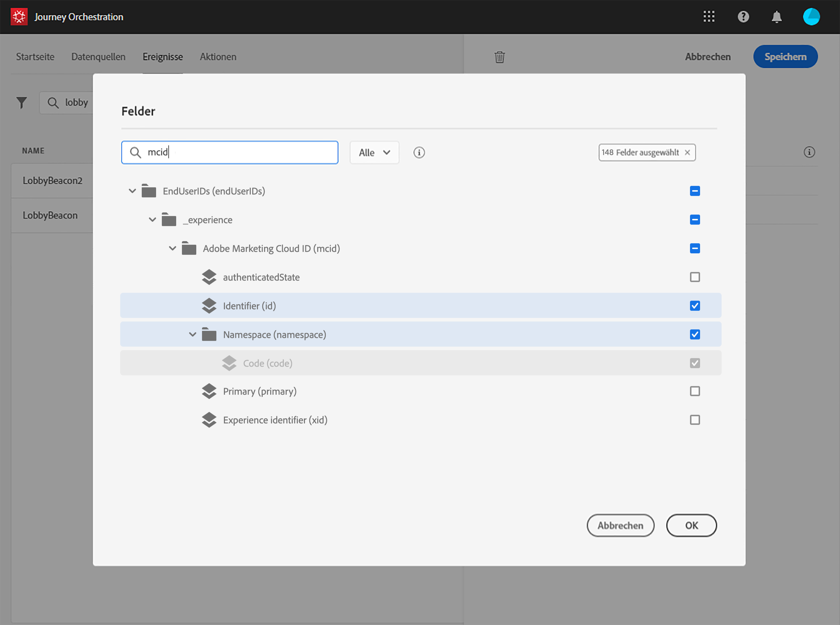Click info icon next to Alle dropdown

tap(419, 152)
